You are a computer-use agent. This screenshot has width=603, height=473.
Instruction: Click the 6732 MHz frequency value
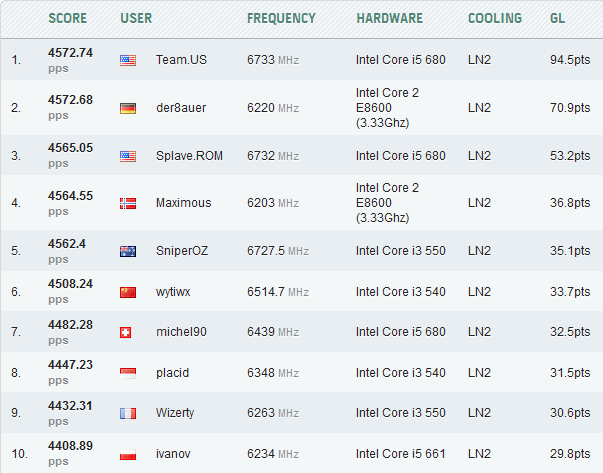point(273,156)
